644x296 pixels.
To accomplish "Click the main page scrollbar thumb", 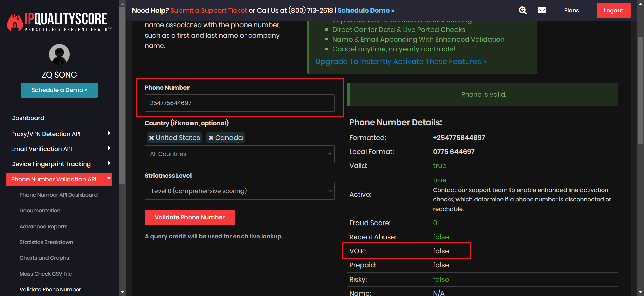I will 641,91.
